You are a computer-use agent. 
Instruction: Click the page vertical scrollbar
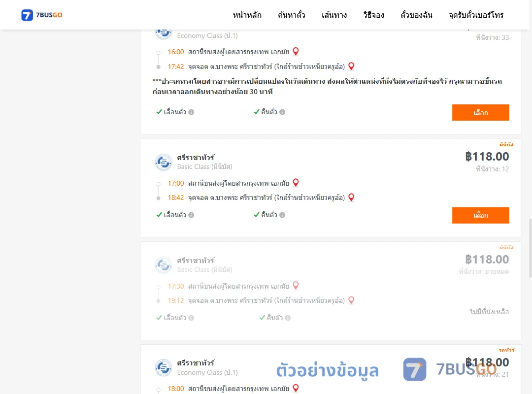click(x=531, y=248)
